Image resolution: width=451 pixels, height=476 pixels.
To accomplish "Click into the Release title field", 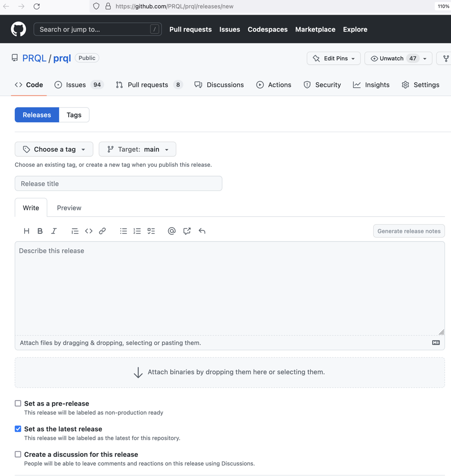I will 118,183.
